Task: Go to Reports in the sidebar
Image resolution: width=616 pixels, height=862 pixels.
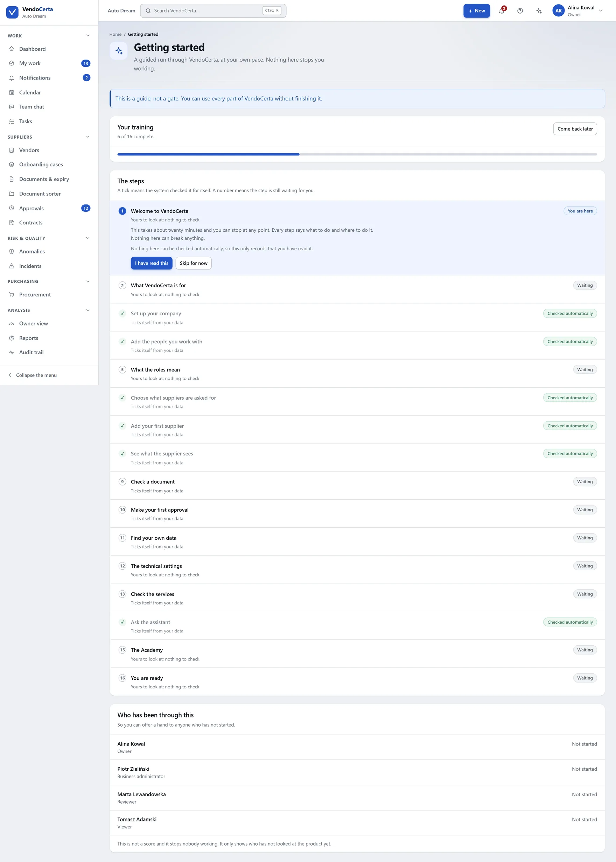Action: pos(49,338)
